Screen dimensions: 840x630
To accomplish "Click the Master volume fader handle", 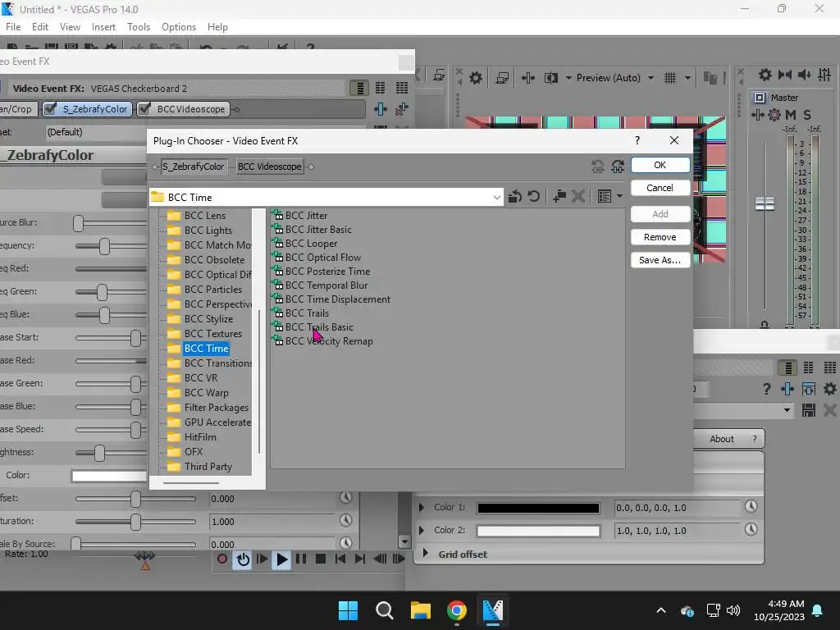I will click(765, 203).
